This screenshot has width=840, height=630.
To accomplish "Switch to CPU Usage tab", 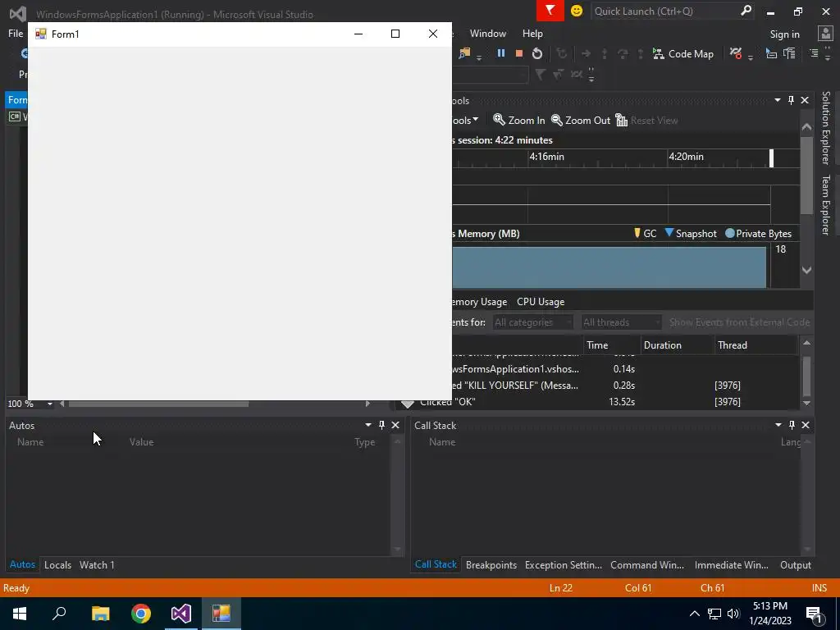I will (541, 302).
